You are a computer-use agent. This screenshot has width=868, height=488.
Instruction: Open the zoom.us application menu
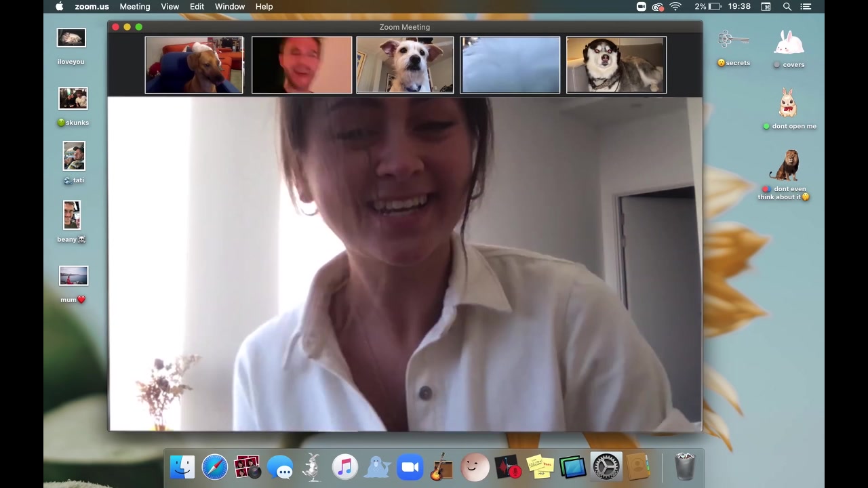pyautogui.click(x=92, y=7)
